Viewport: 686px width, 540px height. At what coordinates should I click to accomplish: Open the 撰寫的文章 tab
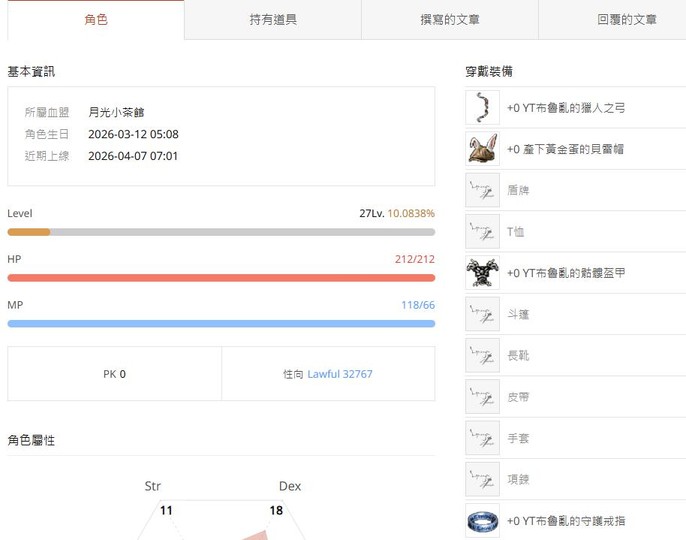pyautogui.click(x=449, y=19)
